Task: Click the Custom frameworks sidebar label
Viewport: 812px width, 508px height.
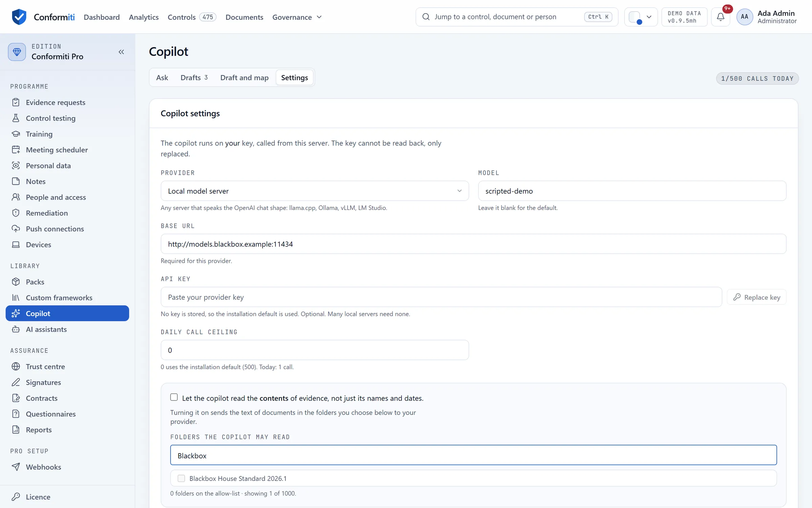Action: click(x=59, y=298)
